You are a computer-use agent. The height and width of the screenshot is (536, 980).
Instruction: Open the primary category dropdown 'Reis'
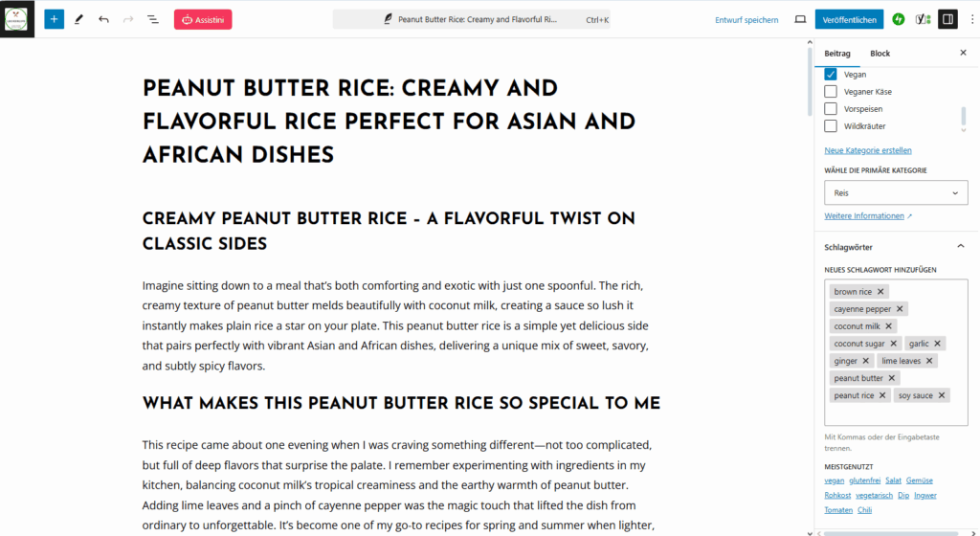pos(896,193)
